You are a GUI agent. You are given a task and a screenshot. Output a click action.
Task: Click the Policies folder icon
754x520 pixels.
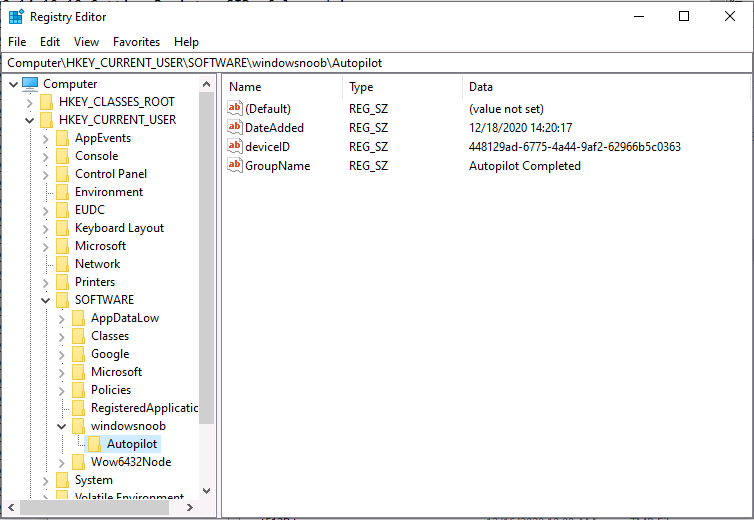tap(78, 390)
